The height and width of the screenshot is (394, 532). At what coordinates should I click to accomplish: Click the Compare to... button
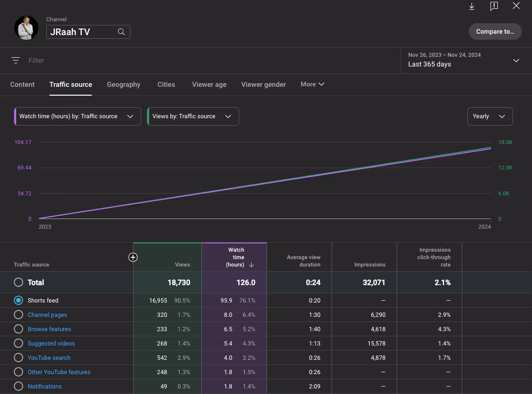(x=495, y=31)
